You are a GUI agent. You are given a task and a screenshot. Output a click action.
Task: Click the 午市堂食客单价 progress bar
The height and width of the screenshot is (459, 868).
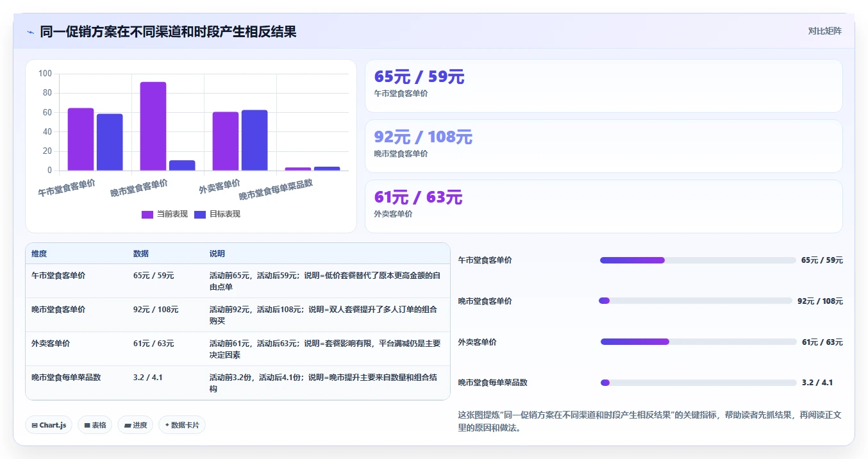coord(698,260)
